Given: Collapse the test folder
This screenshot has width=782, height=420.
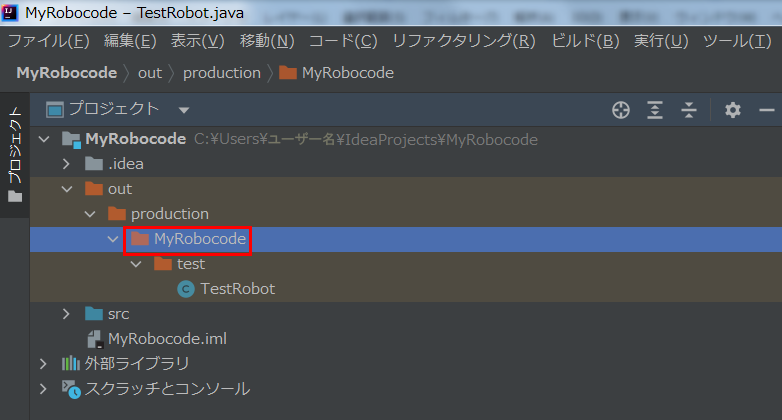Looking at the screenshot, I should [136, 263].
